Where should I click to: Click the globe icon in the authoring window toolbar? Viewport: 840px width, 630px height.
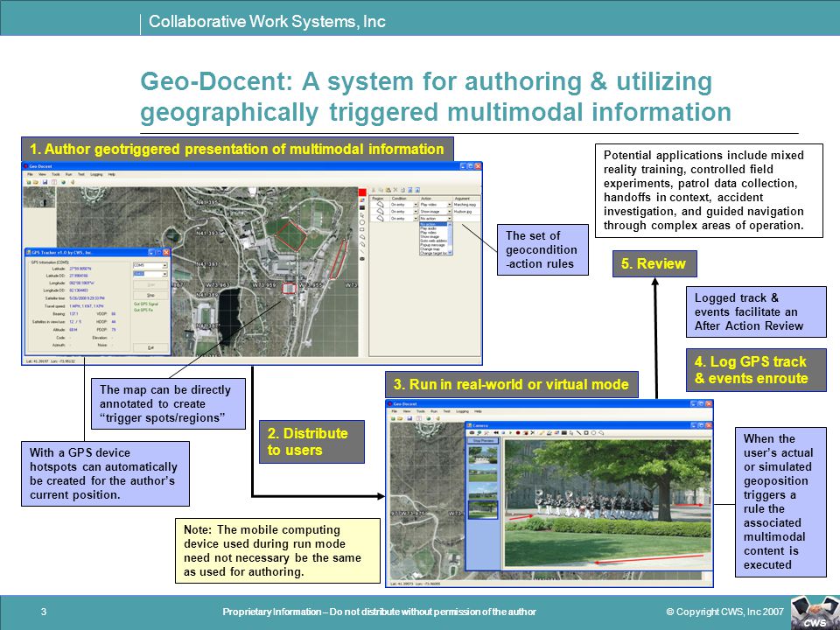tap(64, 182)
